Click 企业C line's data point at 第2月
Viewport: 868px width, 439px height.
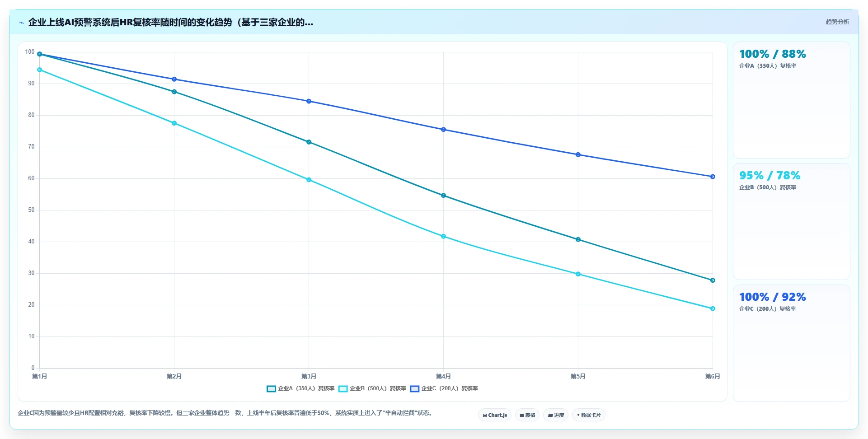(174, 79)
